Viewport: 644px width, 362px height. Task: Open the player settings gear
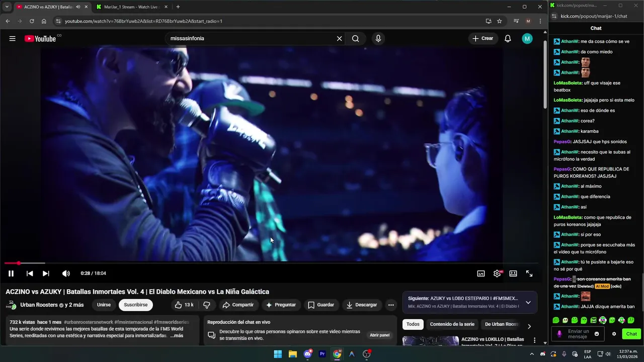(x=497, y=274)
